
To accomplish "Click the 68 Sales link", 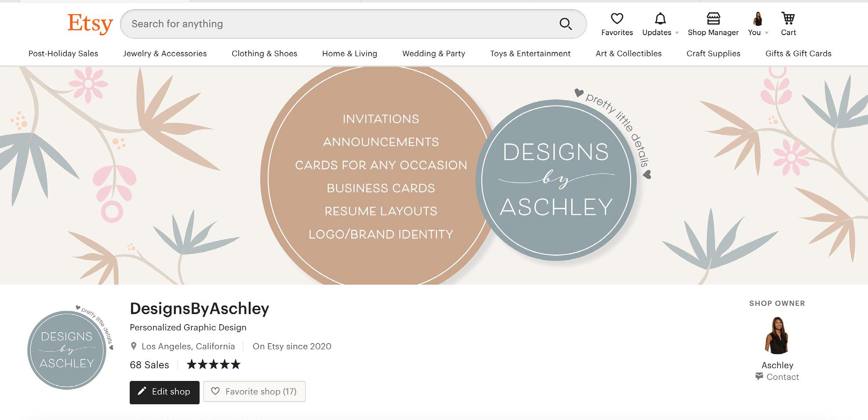I will [149, 365].
